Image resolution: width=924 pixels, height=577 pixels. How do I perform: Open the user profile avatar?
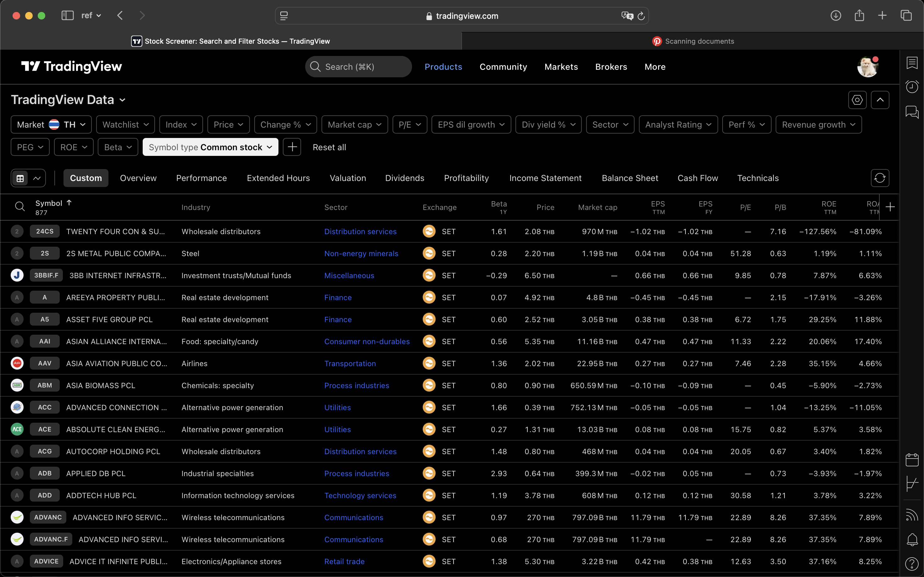pos(868,67)
